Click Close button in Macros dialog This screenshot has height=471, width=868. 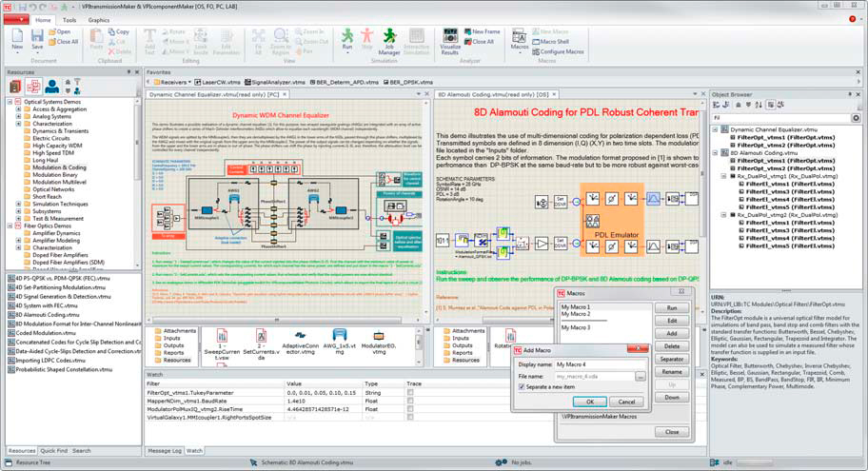pyautogui.click(x=672, y=432)
